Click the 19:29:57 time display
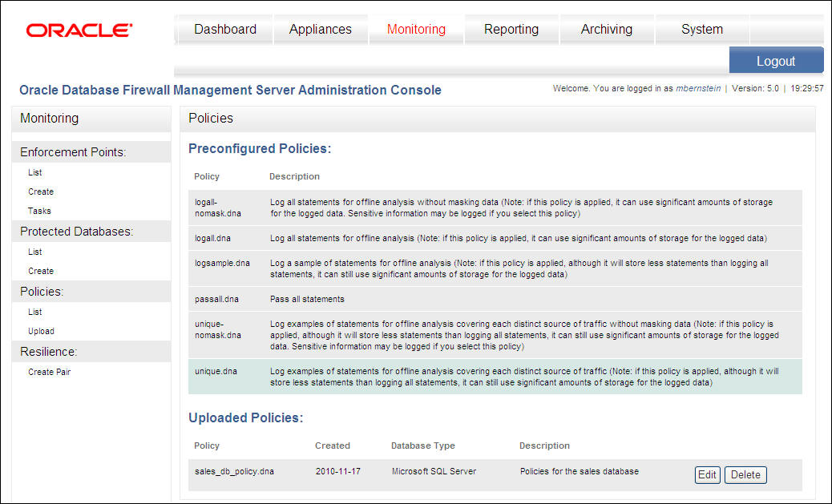The image size is (832, 504). click(807, 89)
